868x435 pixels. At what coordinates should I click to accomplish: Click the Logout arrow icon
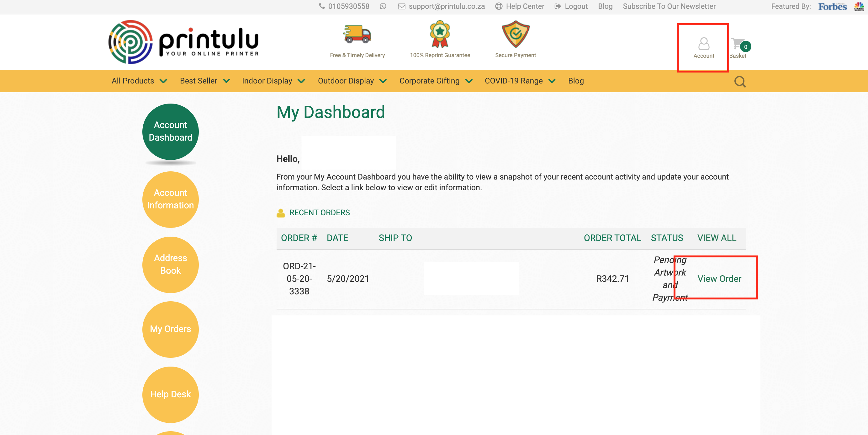click(558, 6)
